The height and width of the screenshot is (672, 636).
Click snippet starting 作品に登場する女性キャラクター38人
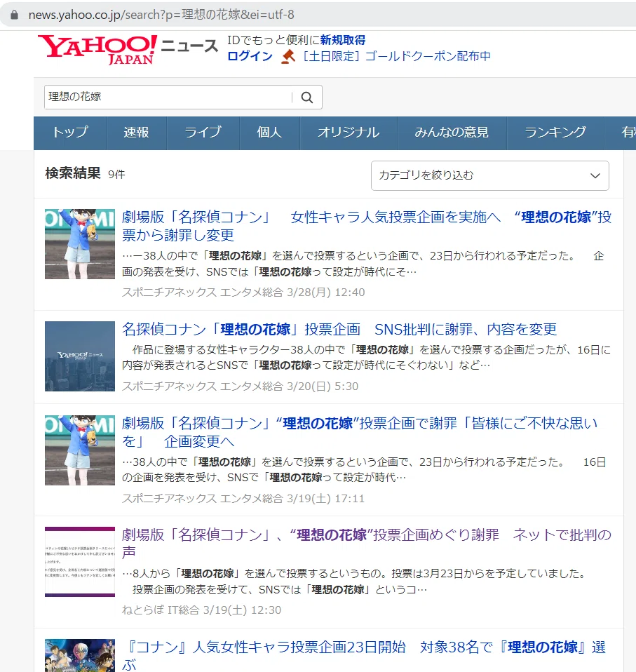point(366,358)
